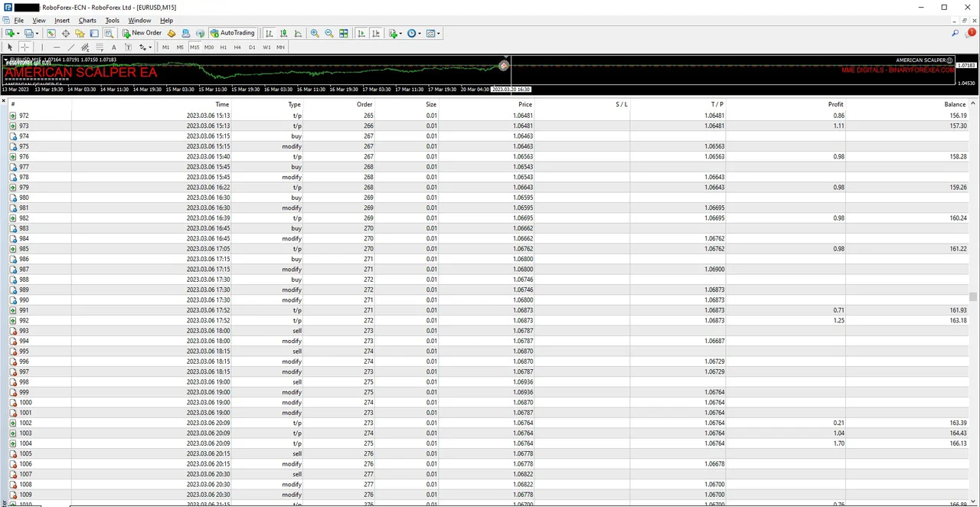The image size is (980, 507).
Task: Select the Fibonacci Retracement tool
Action: 100,47
